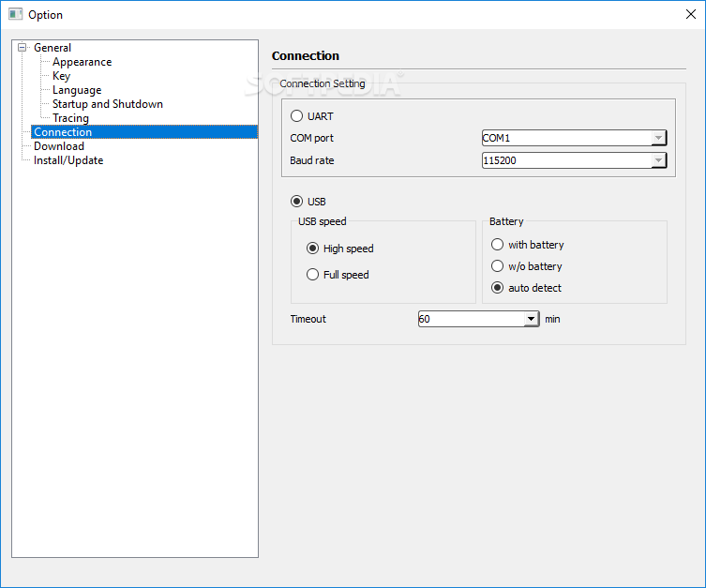Screen dimensions: 706x588
Task: Click the USB speed group label
Action: click(x=323, y=221)
